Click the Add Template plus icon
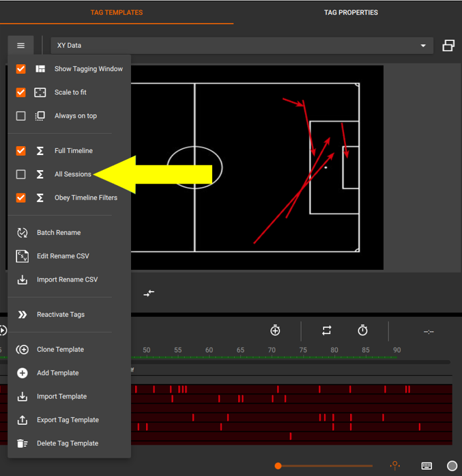462x476 pixels. (22, 373)
